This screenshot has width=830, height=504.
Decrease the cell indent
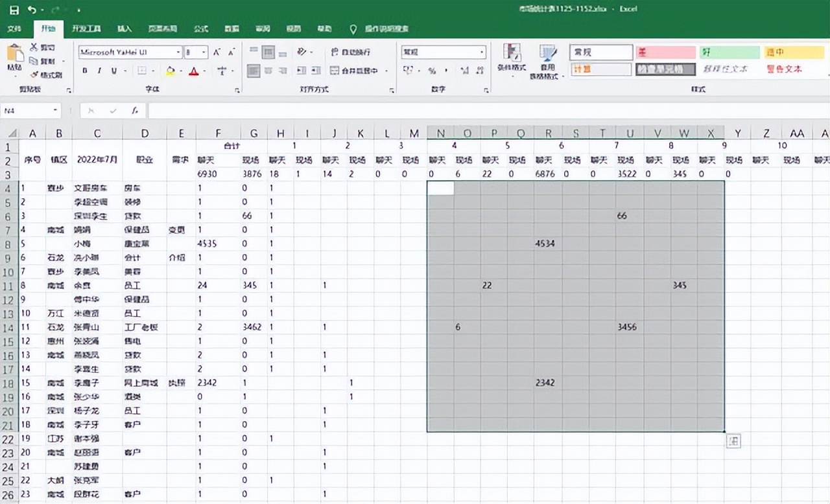click(301, 71)
